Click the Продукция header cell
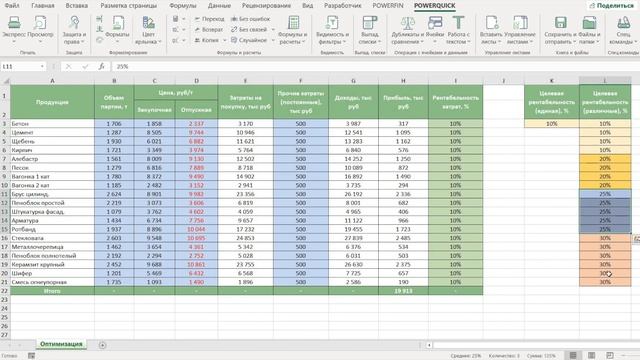This screenshot has width=640, height=360. pos(52,102)
